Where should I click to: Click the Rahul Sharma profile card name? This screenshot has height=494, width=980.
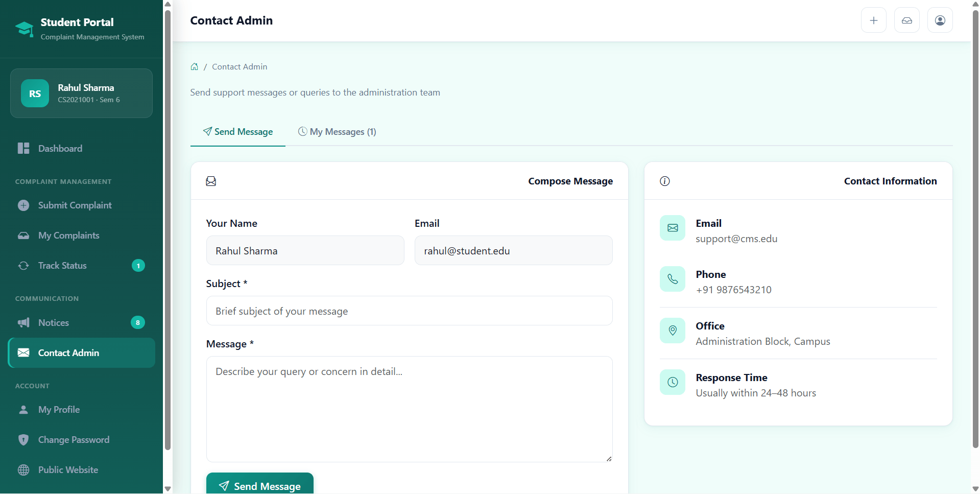(x=86, y=88)
